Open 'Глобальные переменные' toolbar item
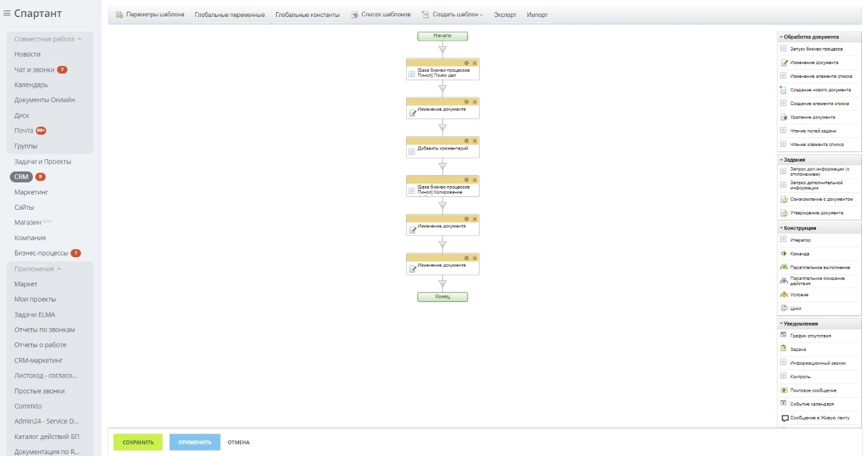 point(229,15)
